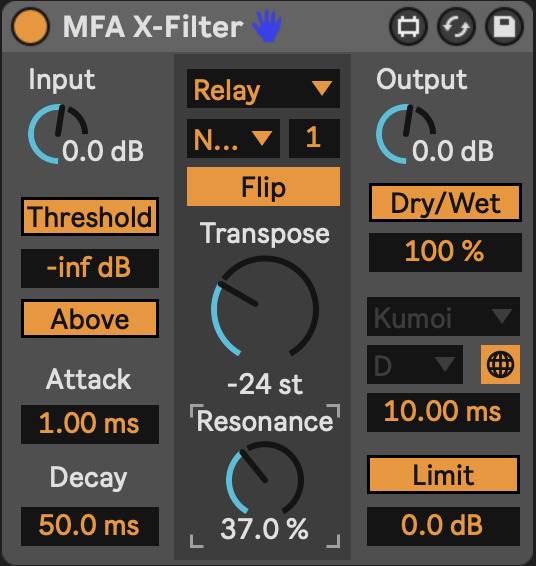
Task: Toggle the Threshold button
Action: click(x=90, y=217)
